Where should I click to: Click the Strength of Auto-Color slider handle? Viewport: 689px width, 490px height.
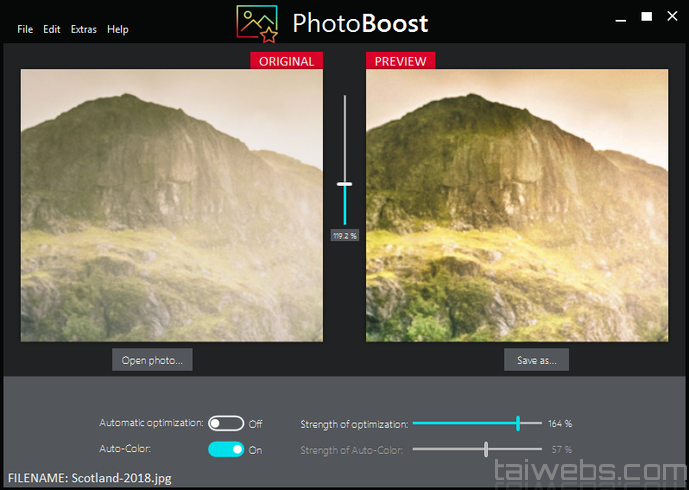coord(486,449)
